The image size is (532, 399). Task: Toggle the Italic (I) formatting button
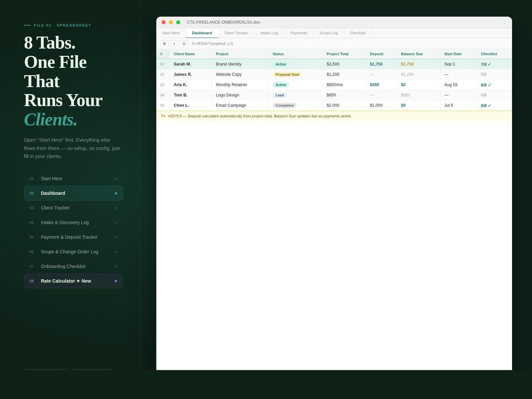[174, 43]
